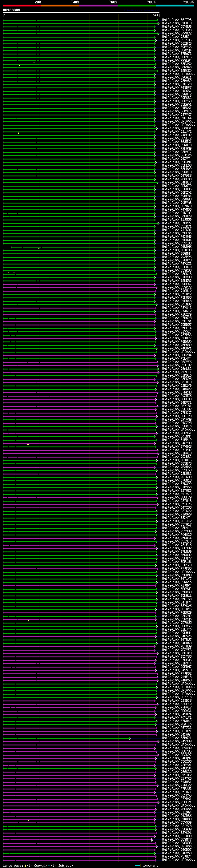The image size is (197, 868).
Task: Open the UniRef100_A4S6S7 hit
Action: point(177,91)
